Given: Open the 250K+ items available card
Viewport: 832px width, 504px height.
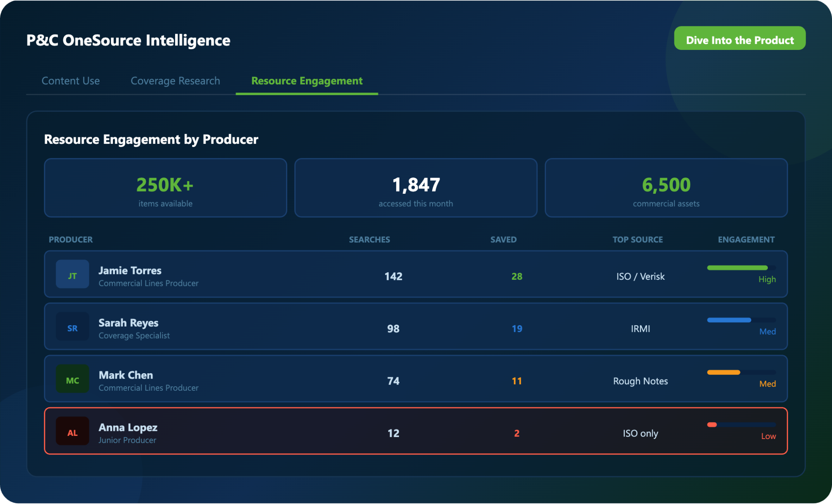Looking at the screenshot, I should point(165,188).
